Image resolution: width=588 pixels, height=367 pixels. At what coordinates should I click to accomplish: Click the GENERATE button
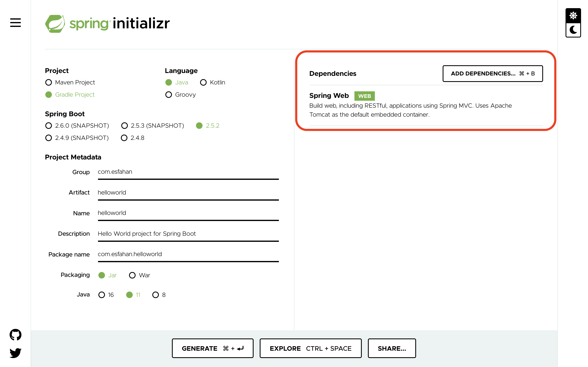coord(212,348)
